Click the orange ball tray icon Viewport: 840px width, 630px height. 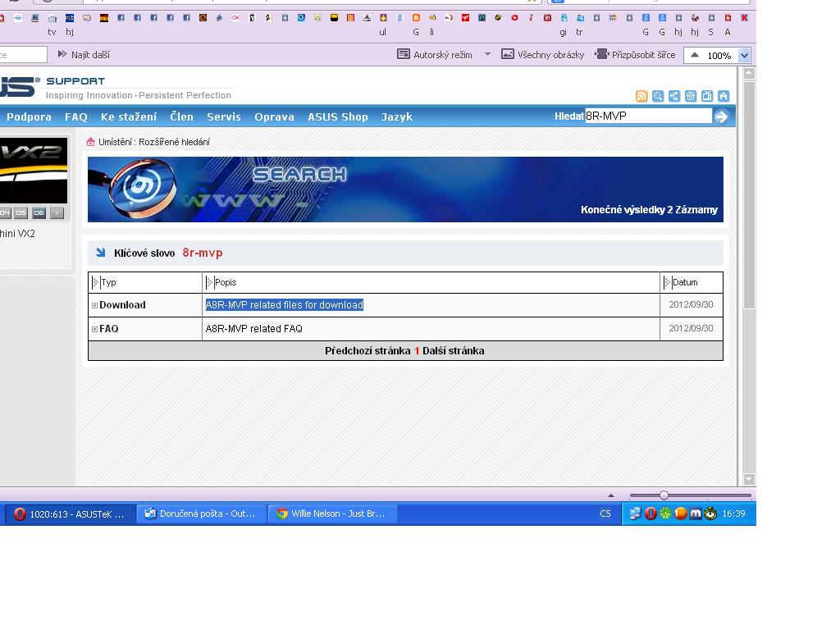tap(680, 514)
